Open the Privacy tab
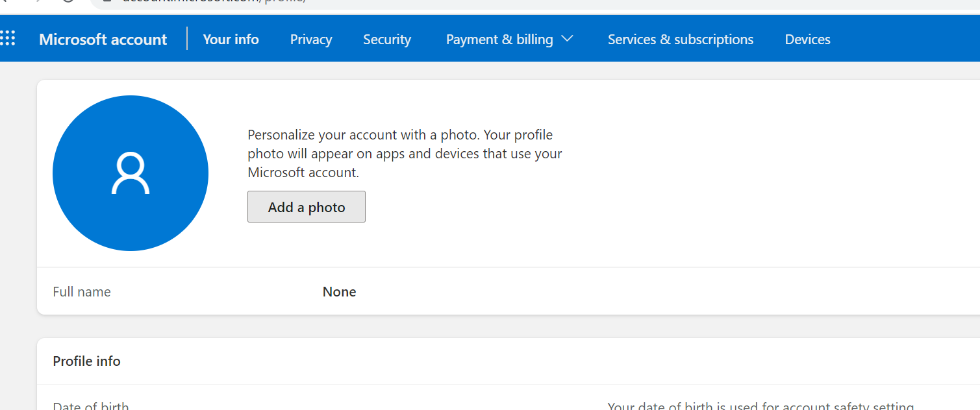 point(311,40)
